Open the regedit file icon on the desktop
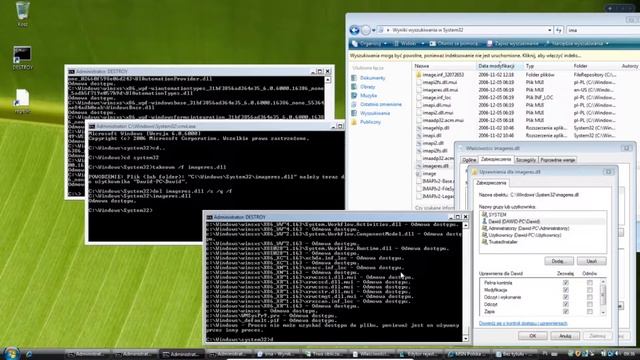The image size is (640, 360). (22, 101)
